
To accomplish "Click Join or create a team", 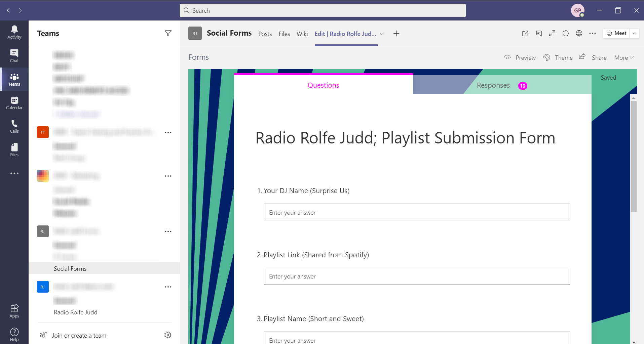I will click(79, 335).
